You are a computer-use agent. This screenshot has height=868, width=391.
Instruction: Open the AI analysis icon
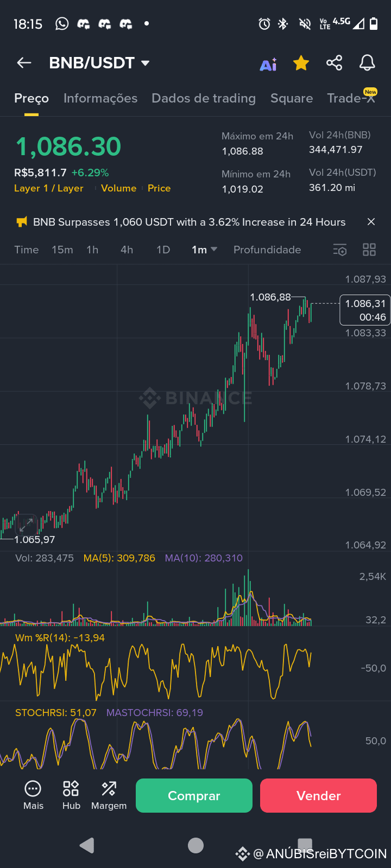click(x=268, y=64)
